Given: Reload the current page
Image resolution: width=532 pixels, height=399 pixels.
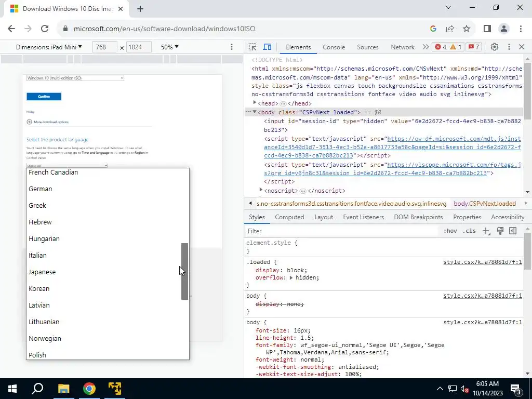Looking at the screenshot, I should (x=45, y=29).
